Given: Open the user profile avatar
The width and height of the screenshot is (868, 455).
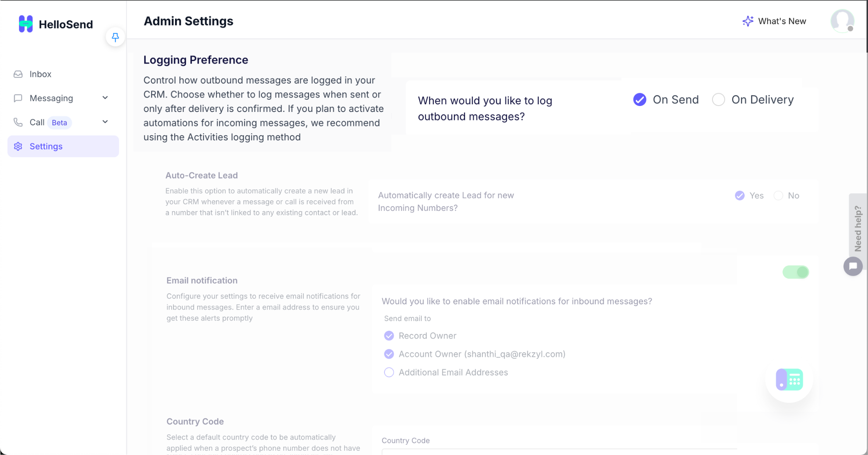Looking at the screenshot, I should point(842,21).
